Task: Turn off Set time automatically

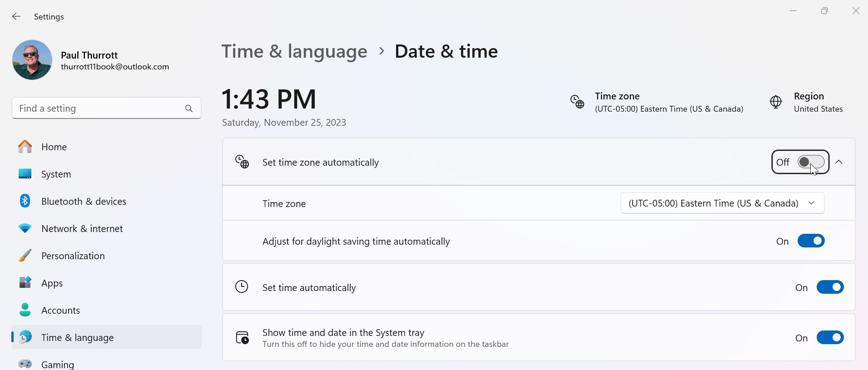Action: pyautogui.click(x=830, y=287)
